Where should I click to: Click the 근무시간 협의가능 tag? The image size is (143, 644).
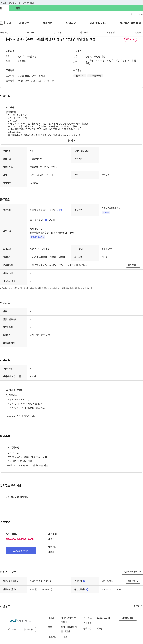[38, 237]
